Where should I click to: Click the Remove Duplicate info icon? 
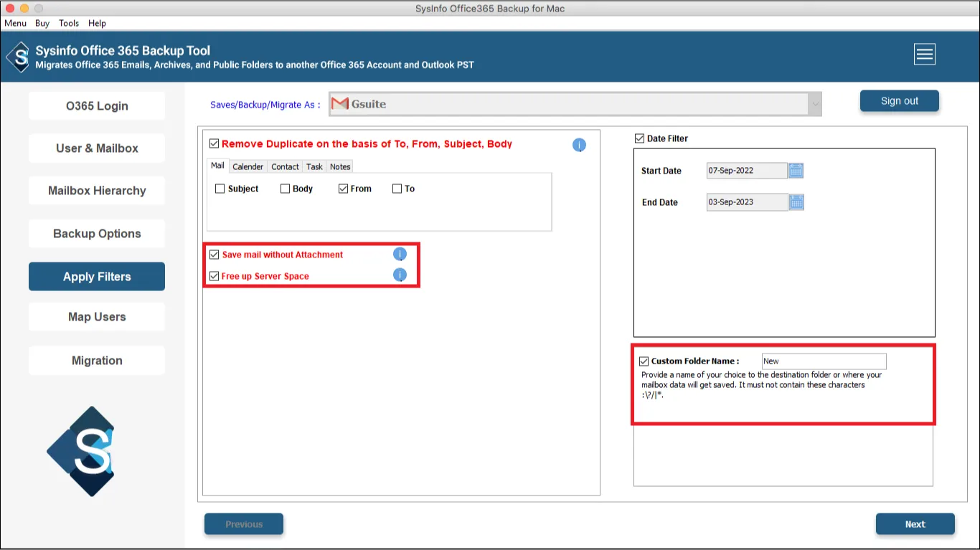(579, 145)
